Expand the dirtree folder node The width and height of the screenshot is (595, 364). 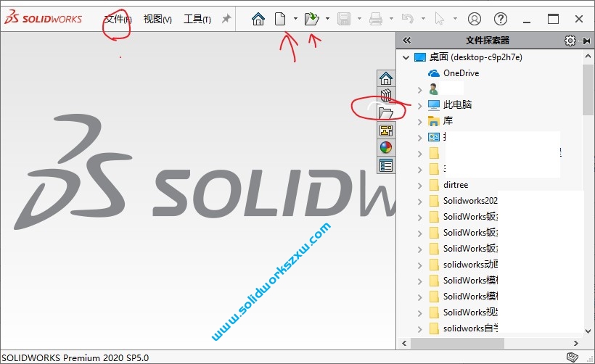point(420,185)
